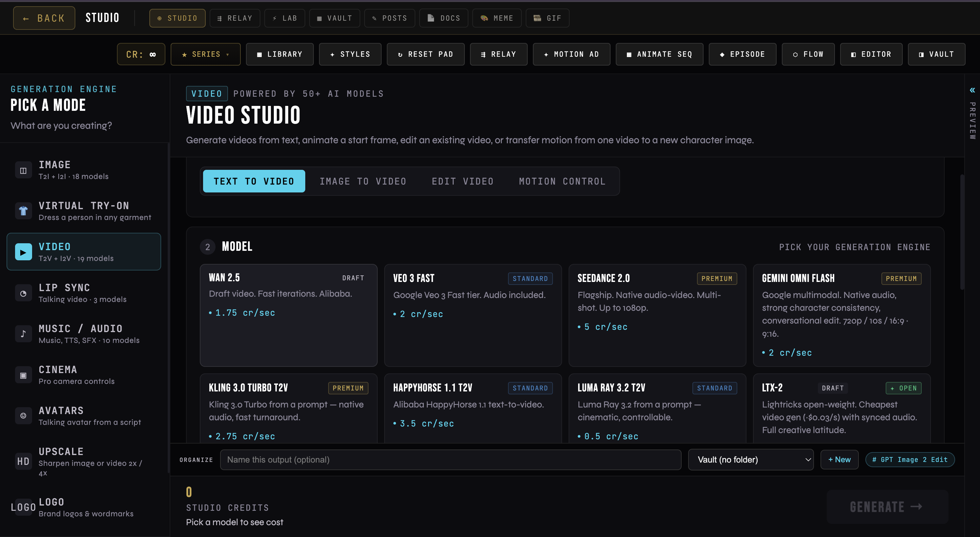Click the Reset Pad button

(426, 54)
